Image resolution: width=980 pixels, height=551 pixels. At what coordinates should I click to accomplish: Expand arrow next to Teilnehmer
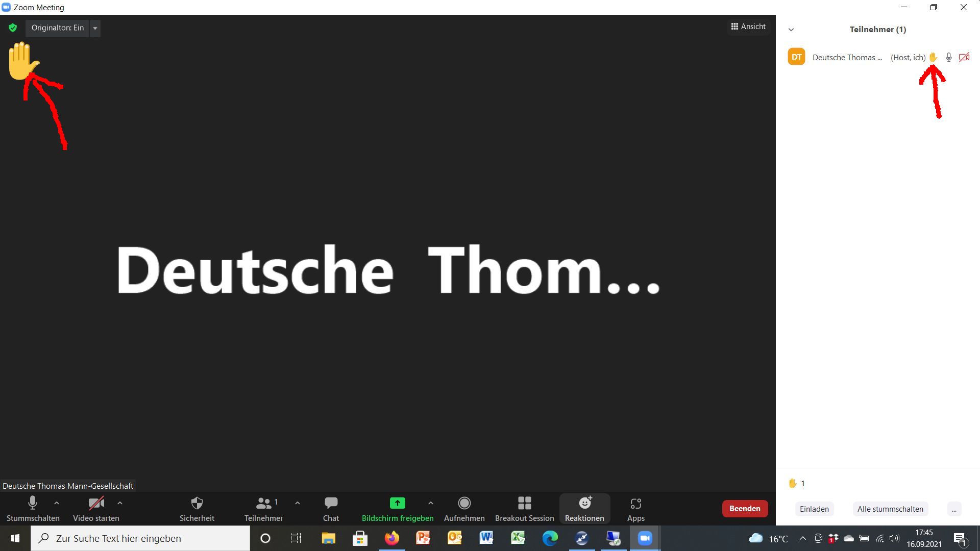[298, 503]
